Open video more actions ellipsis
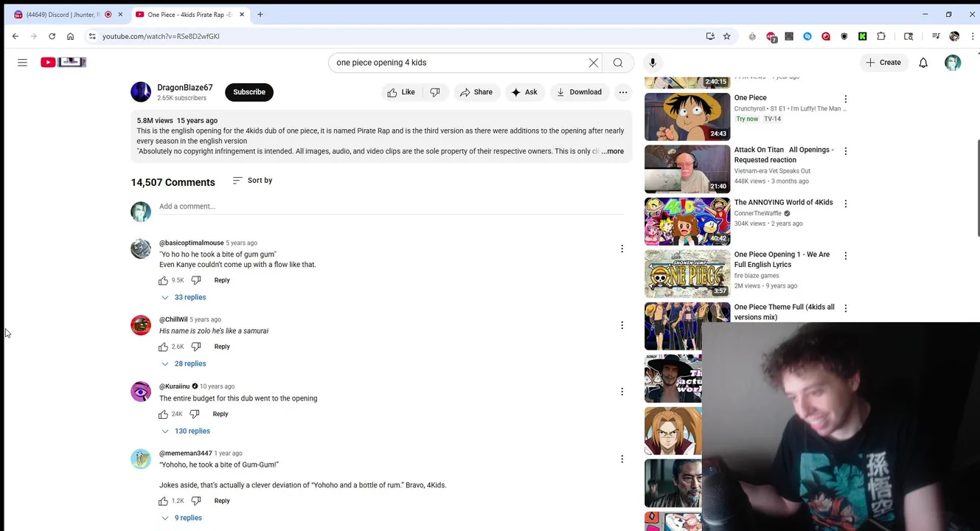 [623, 92]
